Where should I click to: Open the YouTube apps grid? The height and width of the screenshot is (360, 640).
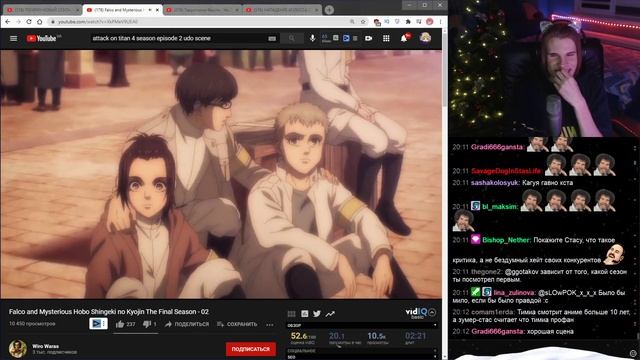click(386, 38)
